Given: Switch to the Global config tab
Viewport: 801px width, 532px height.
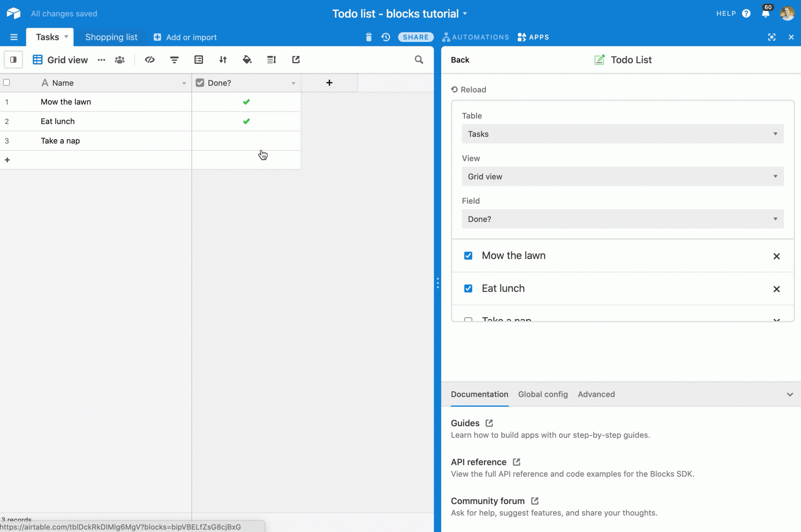Looking at the screenshot, I should point(543,394).
